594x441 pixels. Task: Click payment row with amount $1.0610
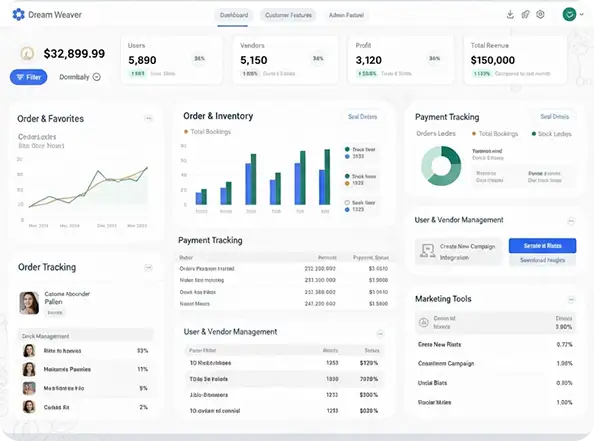point(284,292)
